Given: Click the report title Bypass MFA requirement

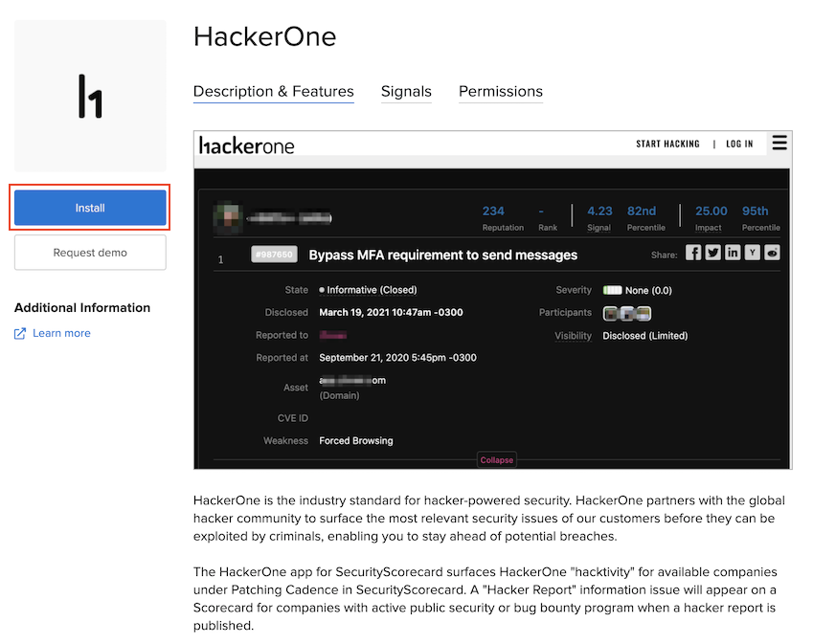Looking at the screenshot, I should 442,255.
